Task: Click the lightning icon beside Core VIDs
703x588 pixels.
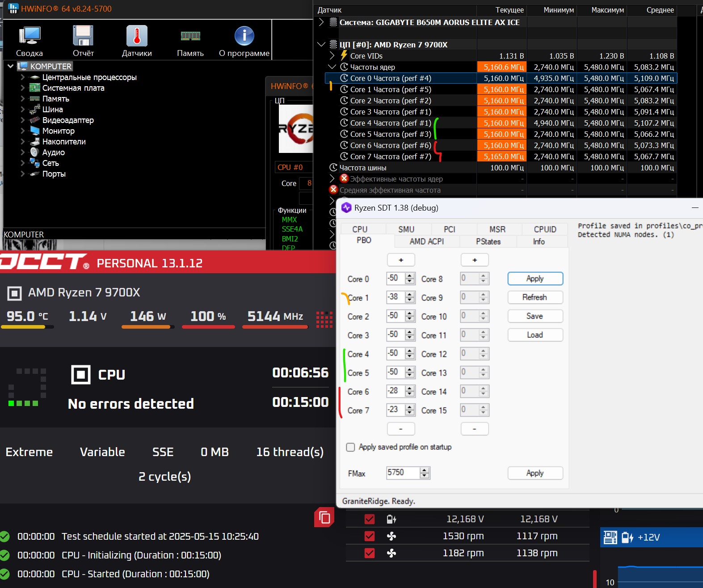Action: (x=344, y=55)
